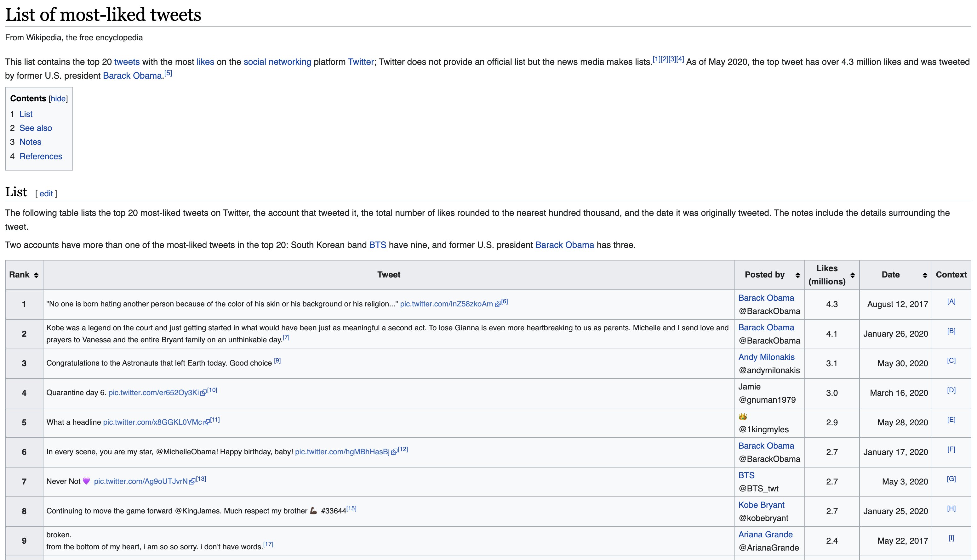The height and width of the screenshot is (560, 977).
Task: Click external link icon after InZ58zkoAm link
Action: [498, 304]
